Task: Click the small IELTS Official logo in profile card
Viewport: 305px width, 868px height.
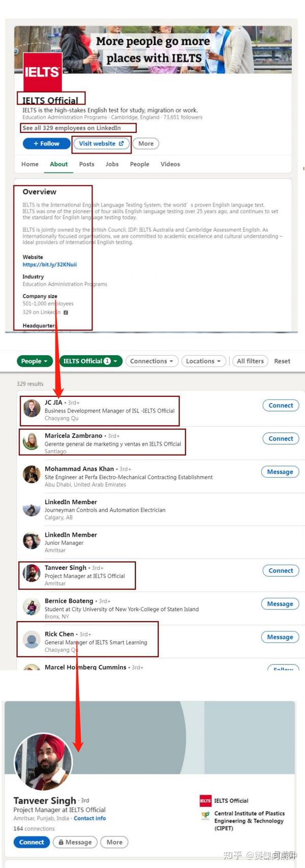Action: pyautogui.click(x=205, y=800)
